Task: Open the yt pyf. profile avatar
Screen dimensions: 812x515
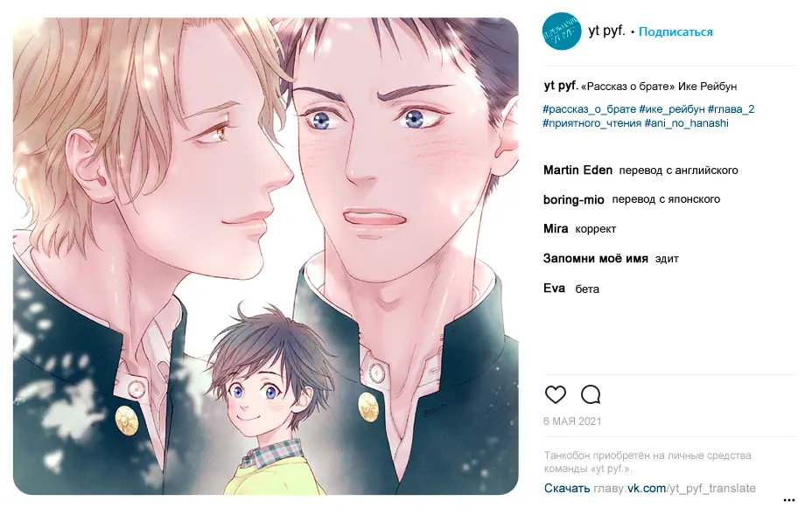Action: (562, 31)
